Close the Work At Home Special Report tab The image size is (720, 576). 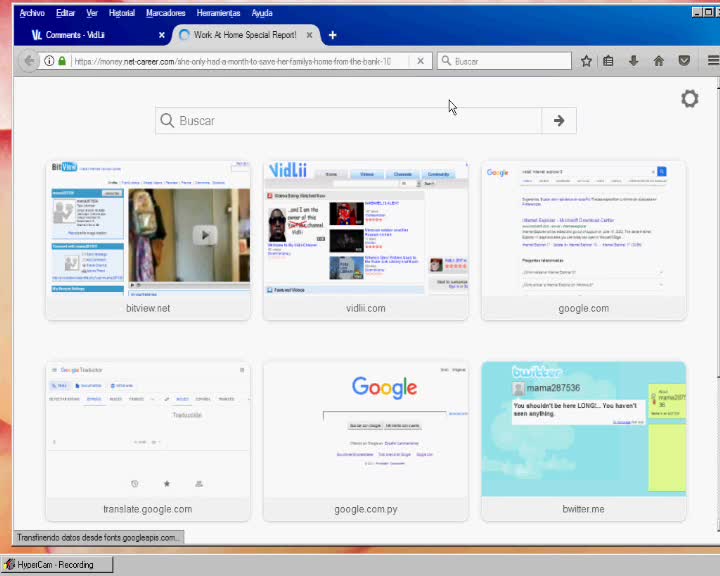pos(309,35)
